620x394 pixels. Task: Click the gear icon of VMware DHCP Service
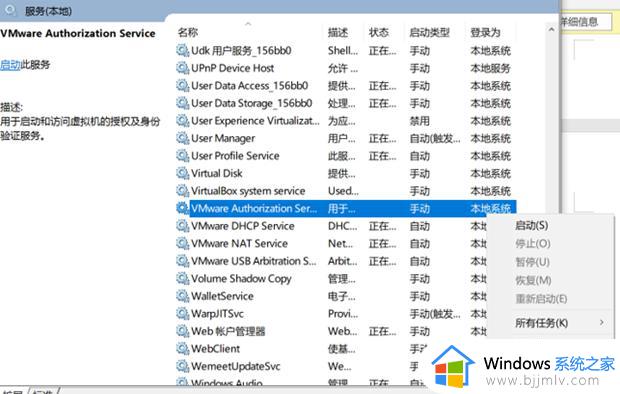(x=182, y=226)
